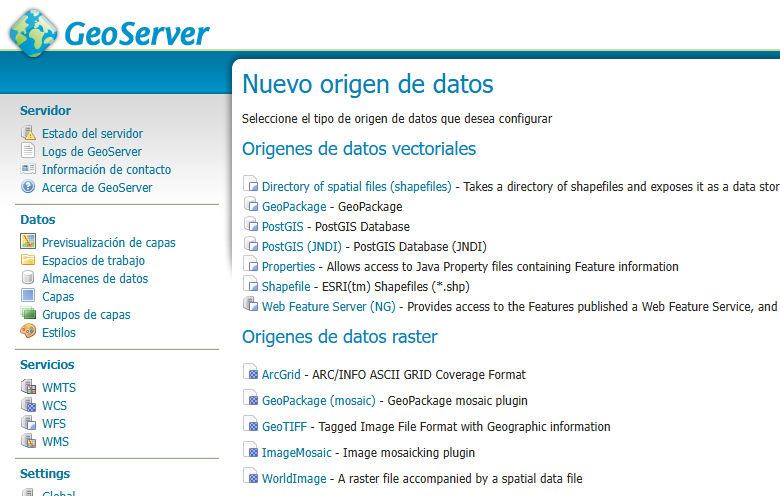
Task: Open the Capas section
Action: 58,297
